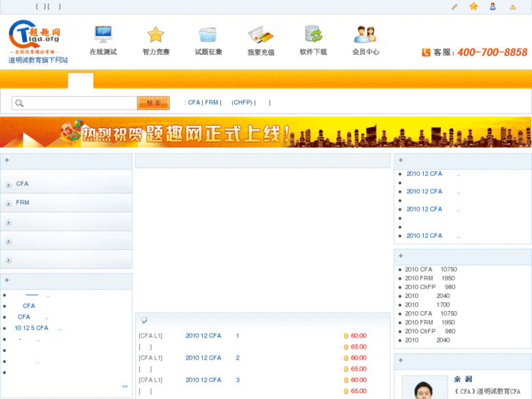The width and height of the screenshot is (532, 399).
Task: Expand the FRM category arrow
Action: [9, 204]
